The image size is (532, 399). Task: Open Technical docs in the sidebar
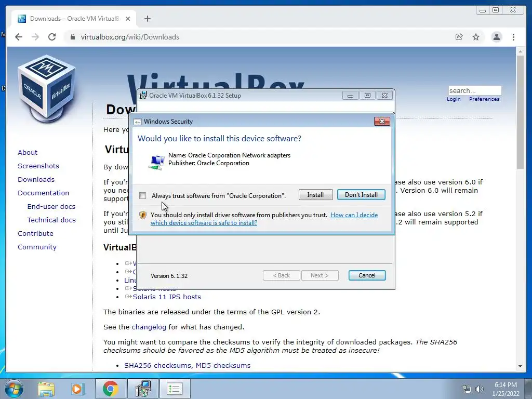pos(51,220)
